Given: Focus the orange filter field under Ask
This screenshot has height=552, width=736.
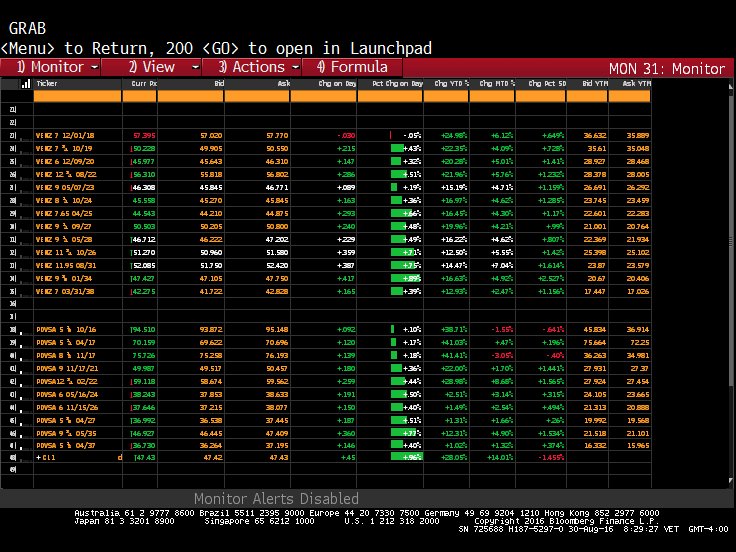Looking at the screenshot, I should (257, 96).
